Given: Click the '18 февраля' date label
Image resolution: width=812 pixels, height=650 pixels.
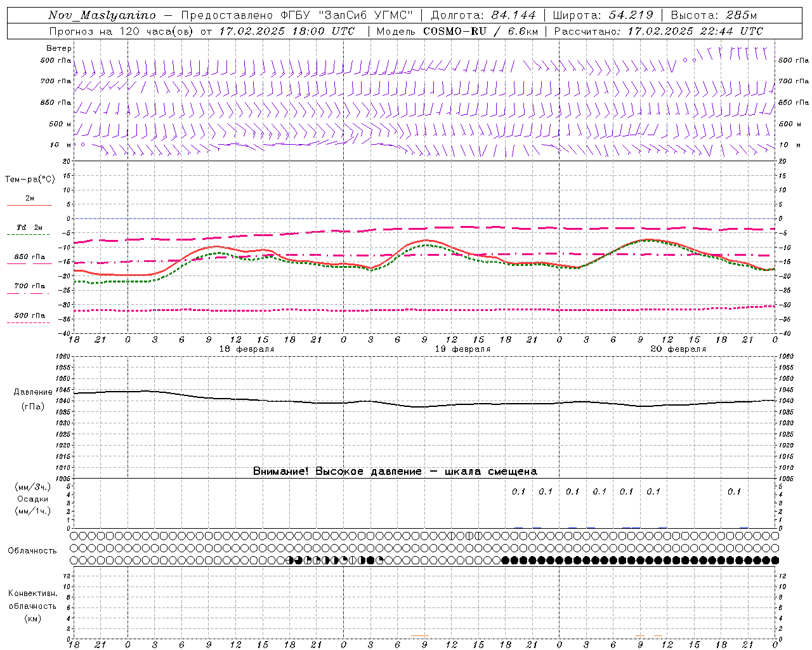Looking at the screenshot, I should pyautogui.click(x=247, y=349).
